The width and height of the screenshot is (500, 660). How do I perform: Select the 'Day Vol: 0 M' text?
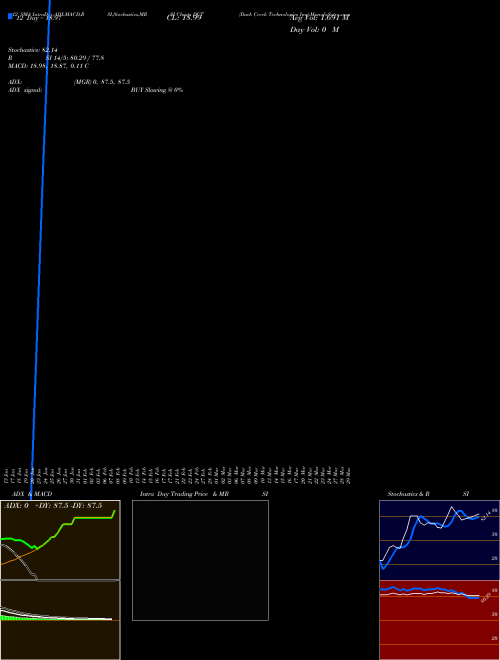pyautogui.click(x=314, y=30)
